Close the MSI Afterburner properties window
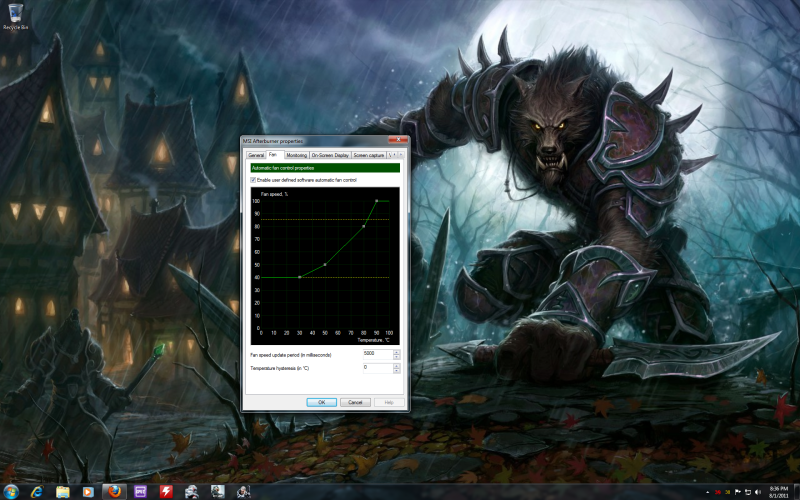 397,140
